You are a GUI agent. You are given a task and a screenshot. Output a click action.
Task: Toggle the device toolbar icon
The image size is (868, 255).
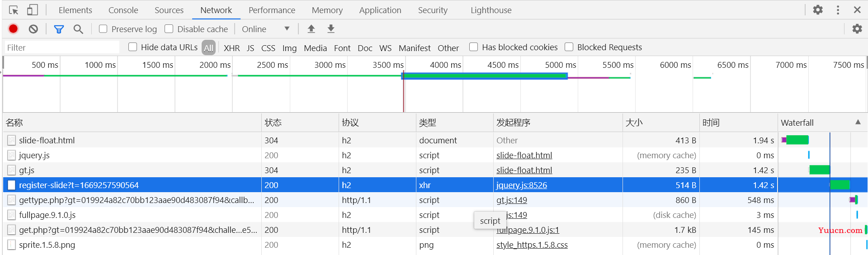coord(33,10)
